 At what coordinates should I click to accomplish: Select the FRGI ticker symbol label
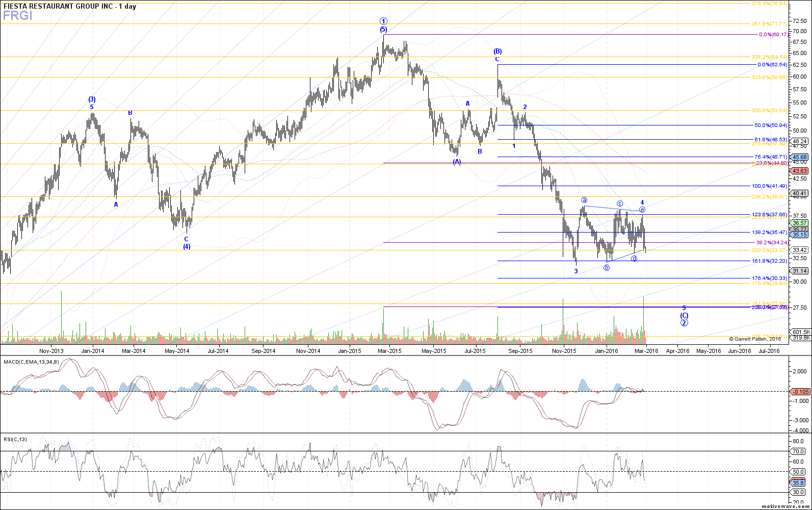(x=18, y=16)
